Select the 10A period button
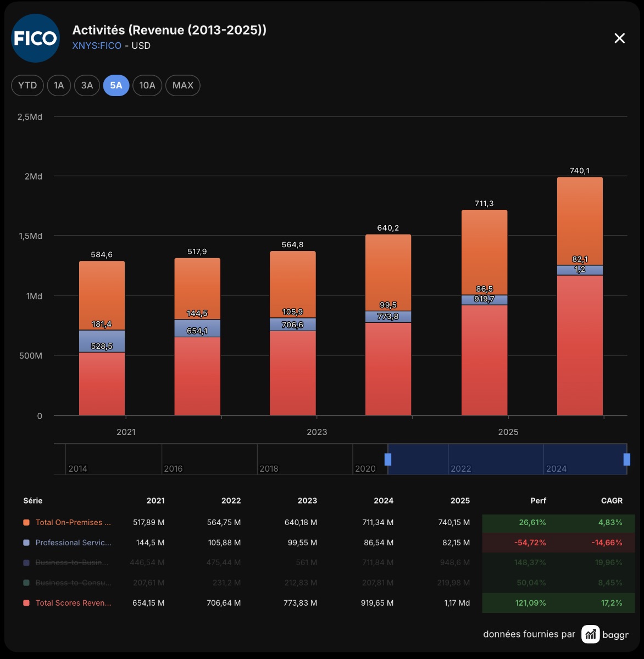Screen dimensions: 644x659 [147, 85]
